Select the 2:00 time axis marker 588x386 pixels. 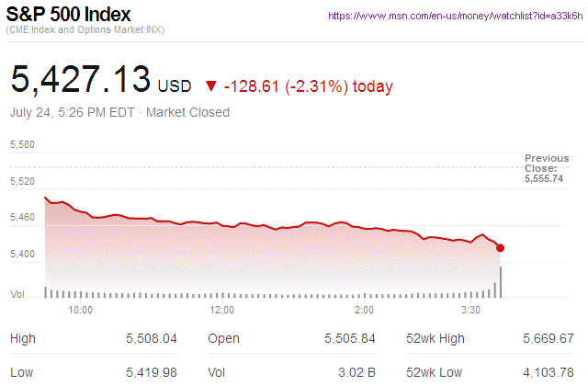[x=364, y=310]
